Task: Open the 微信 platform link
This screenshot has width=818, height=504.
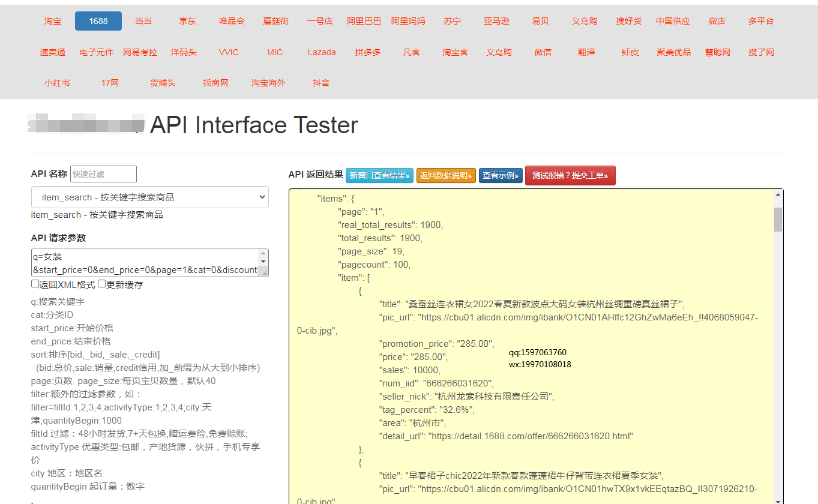Action: coord(543,52)
